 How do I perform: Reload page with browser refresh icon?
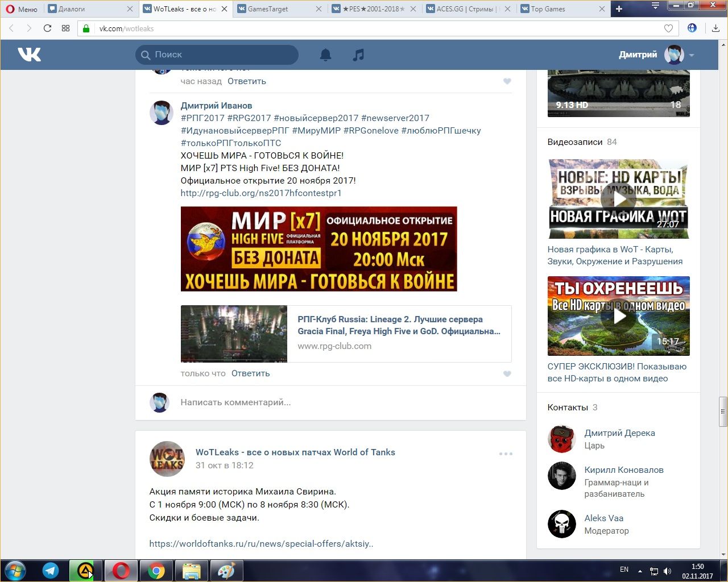click(47, 28)
